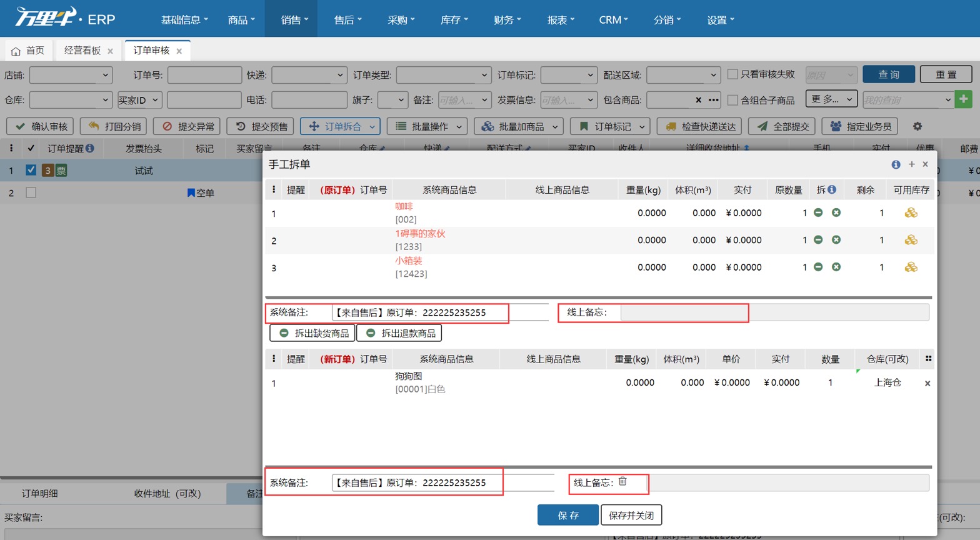Click the green X icon in 小箱装 row
980x540 pixels.
836,267
